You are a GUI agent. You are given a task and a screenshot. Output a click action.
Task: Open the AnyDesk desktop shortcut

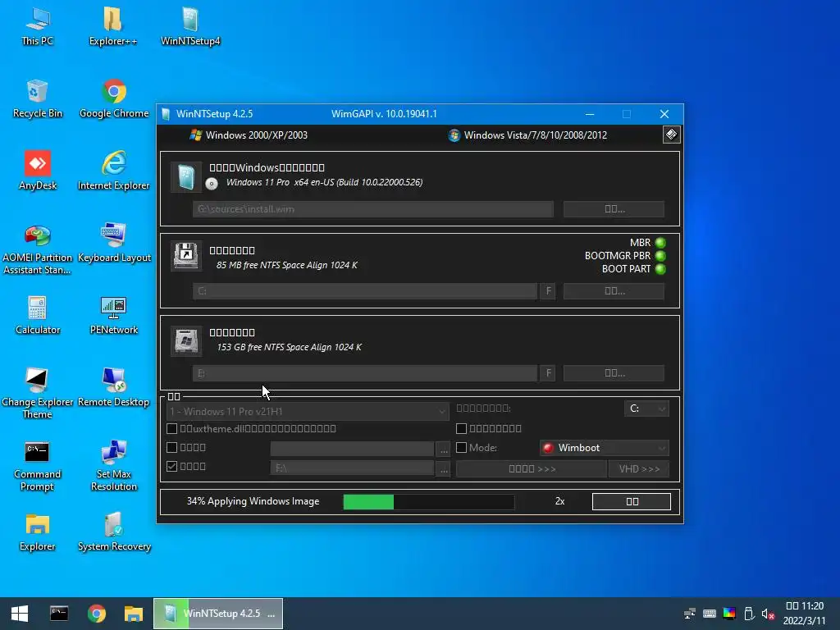[x=38, y=171]
